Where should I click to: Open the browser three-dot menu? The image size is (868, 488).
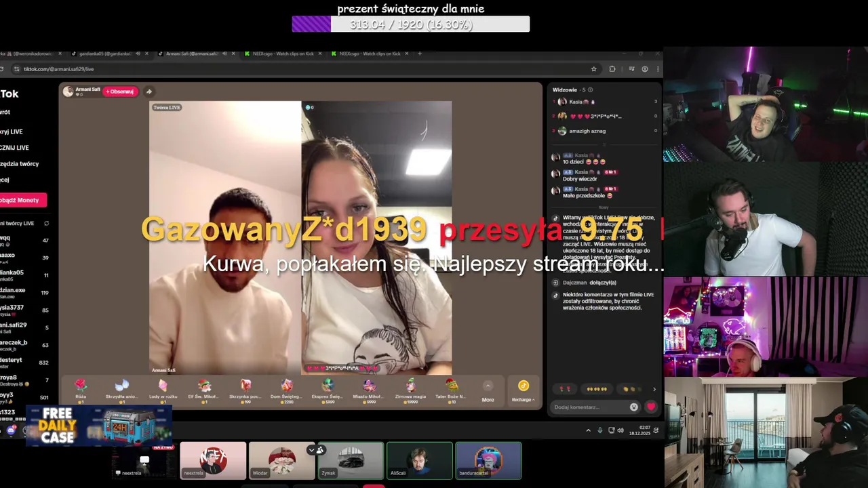click(657, 69)
